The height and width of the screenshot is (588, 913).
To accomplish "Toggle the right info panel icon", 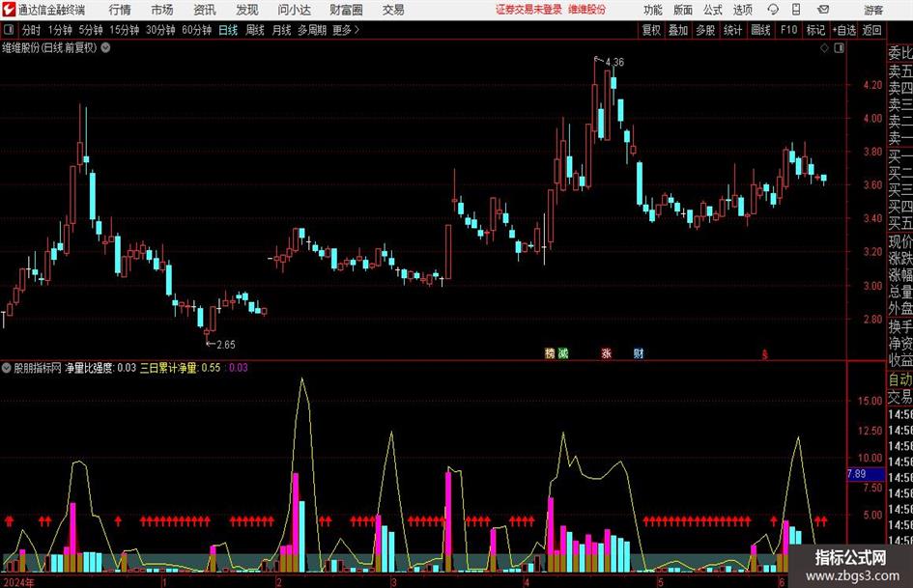I will coord(839,48).
